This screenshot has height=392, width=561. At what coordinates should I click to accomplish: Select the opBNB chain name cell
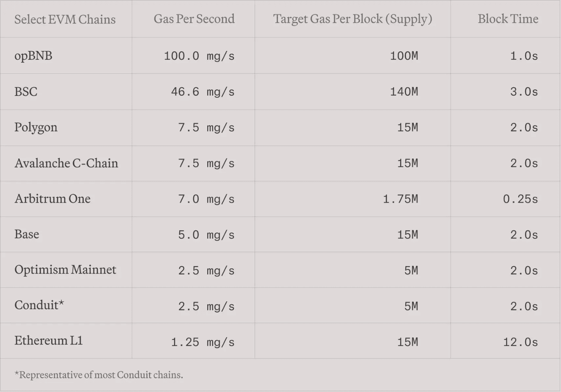pyautogui.click(x=33, y=56)
